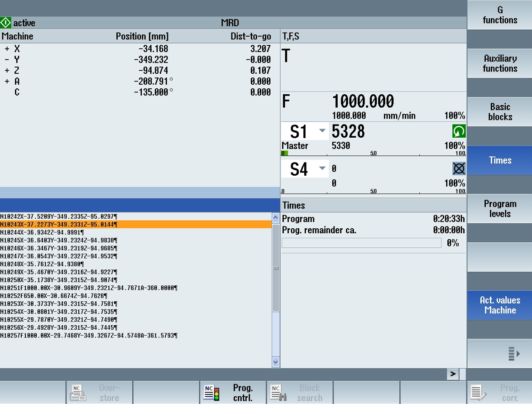Click the Prog. corr. pencil icon
The image size is (532, 404).
click(478, 393)
